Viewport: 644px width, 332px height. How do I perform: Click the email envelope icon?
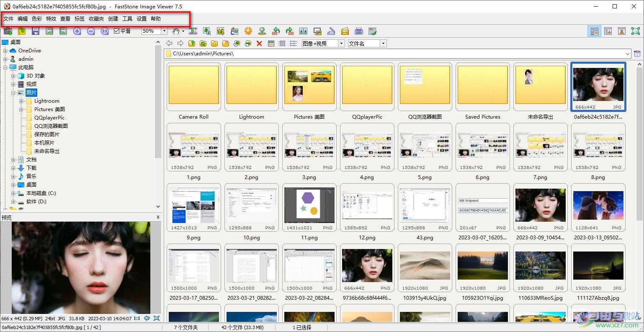tap(345, 31)
